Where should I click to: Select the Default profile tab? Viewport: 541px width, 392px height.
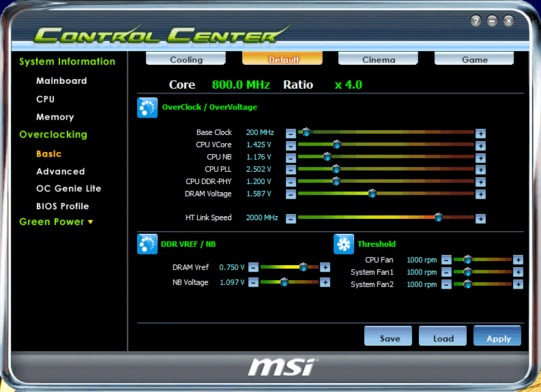[282, 59]
